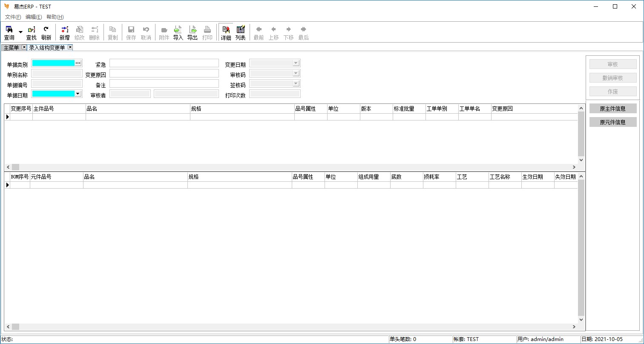Click the 备注 text field

pos(164,83)
